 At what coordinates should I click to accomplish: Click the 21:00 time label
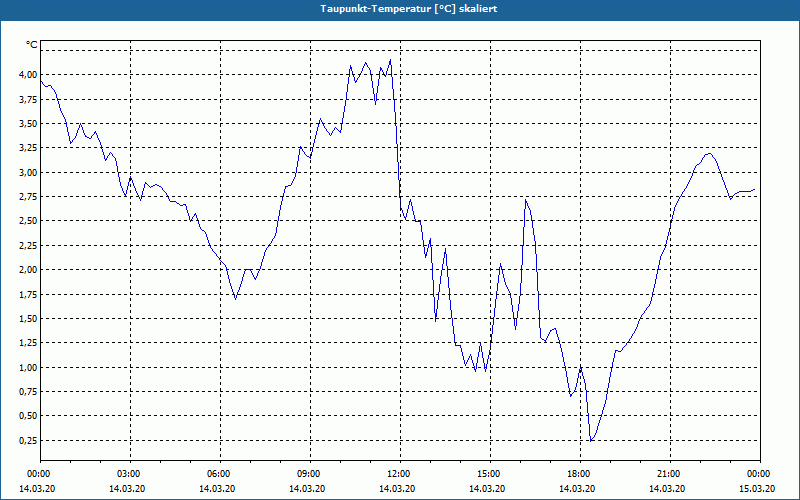(670, 474)
